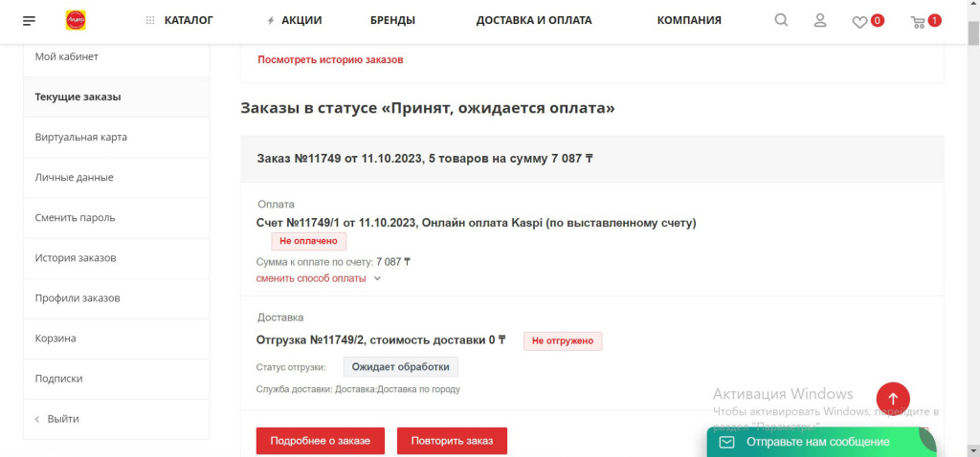This screenshot has width=980, height=457.
Task: Click the wishlist counter badge 0
Action: point(878,21)
